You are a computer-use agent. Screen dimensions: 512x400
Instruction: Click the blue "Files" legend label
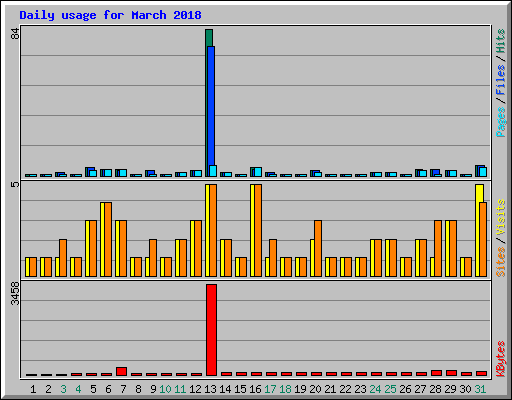point(500,80)
